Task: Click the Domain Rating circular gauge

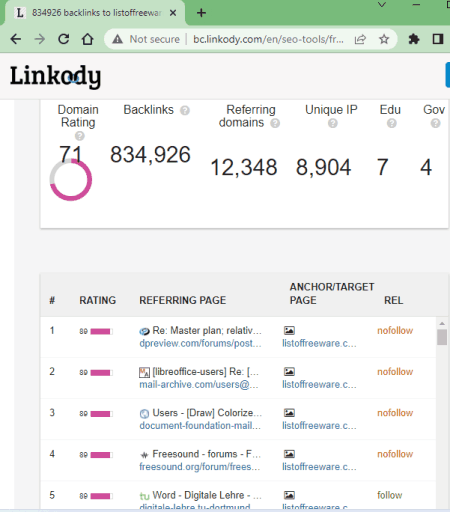Action: [71, 180]
